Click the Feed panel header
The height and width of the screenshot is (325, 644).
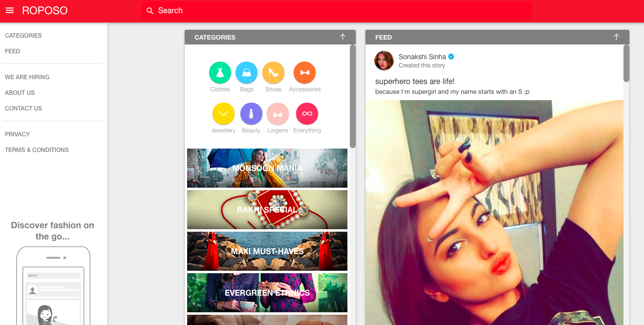(497, 37)
